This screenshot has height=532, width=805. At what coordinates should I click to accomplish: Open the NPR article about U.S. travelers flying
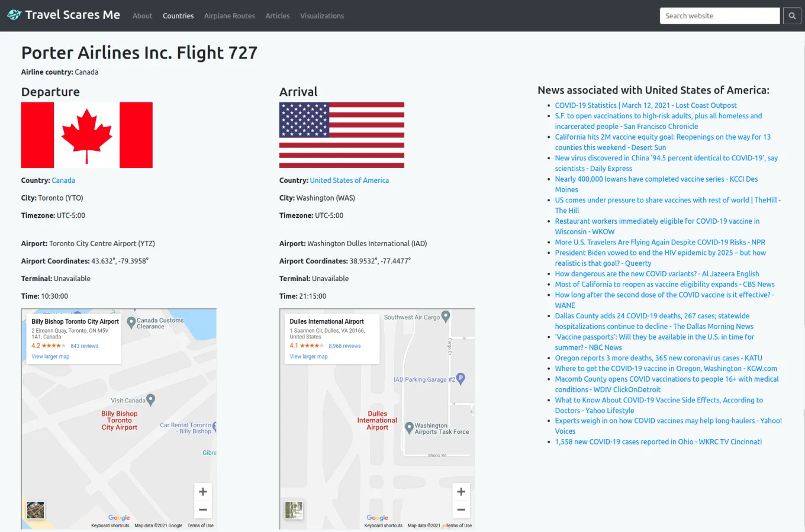pyautogui.click(x=659, y=242)
